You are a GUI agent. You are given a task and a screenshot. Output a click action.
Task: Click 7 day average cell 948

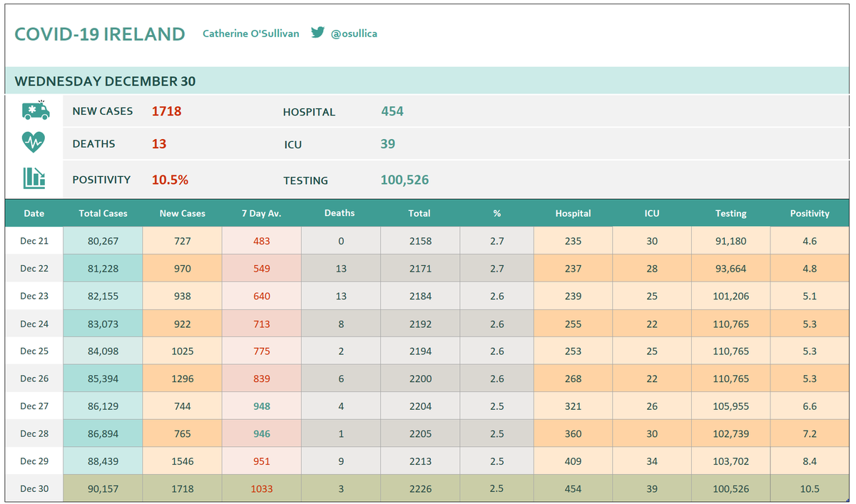point(261,406)
